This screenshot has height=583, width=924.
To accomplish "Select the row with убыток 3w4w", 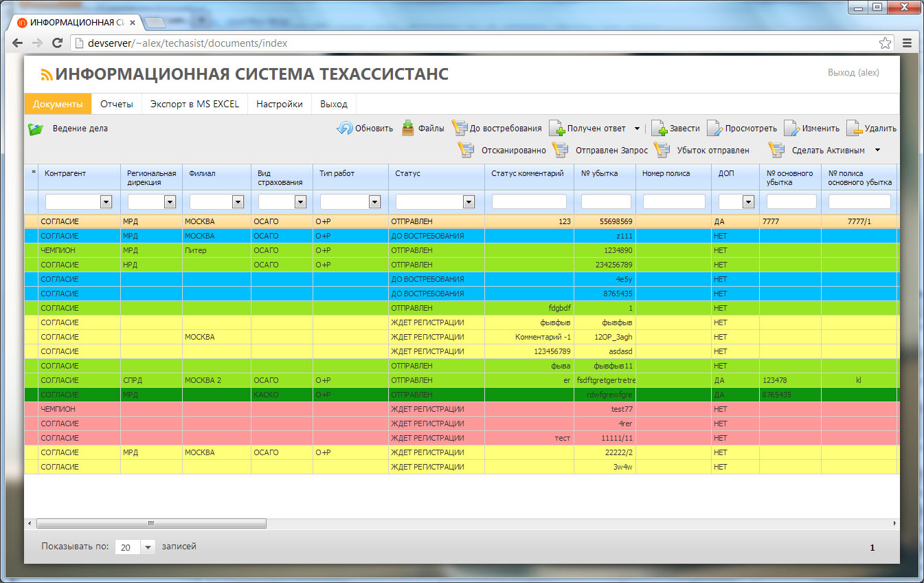I will coord(460,467).
